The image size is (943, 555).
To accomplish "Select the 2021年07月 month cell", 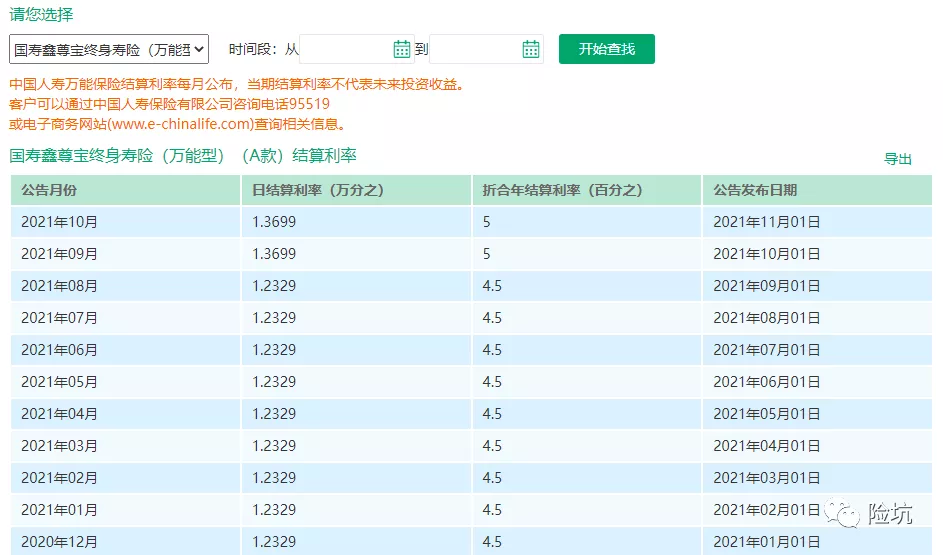I will (x=125, y=317).
